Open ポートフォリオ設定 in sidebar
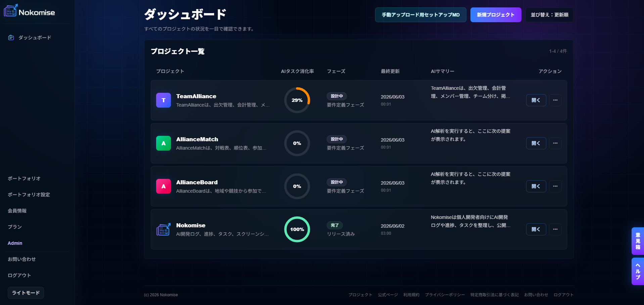644x305 pixels. 29,195
